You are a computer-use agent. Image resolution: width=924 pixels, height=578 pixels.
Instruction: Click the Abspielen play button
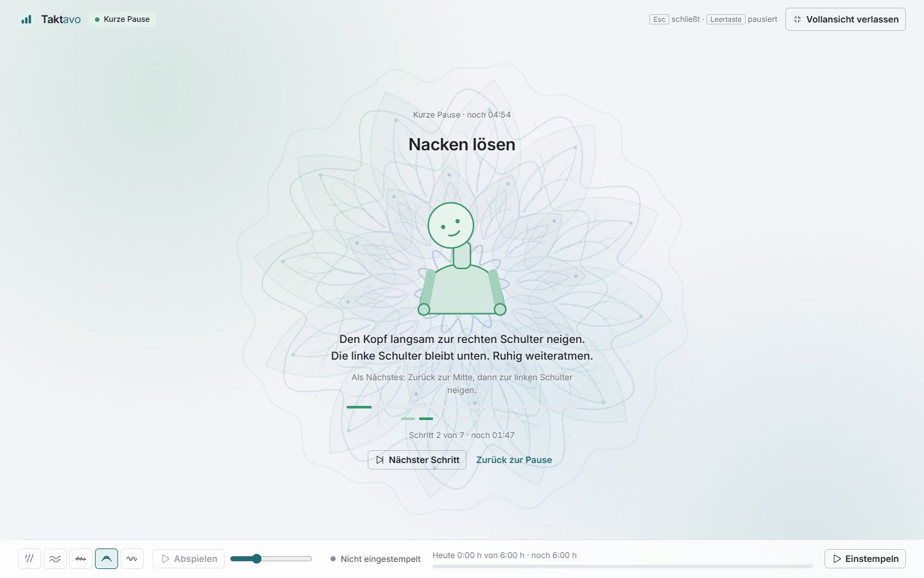(x=189, y=559)
